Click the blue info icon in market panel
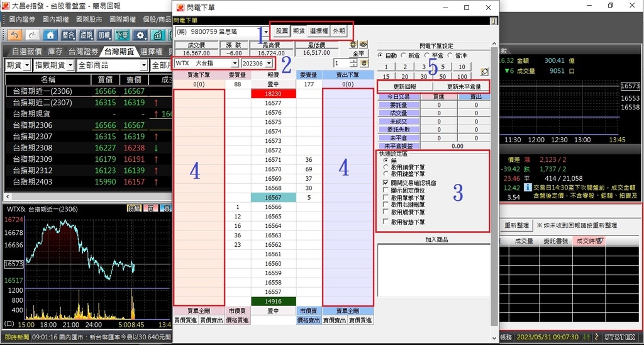This screenshot has width=644, height=345. [x=528, y=188]
